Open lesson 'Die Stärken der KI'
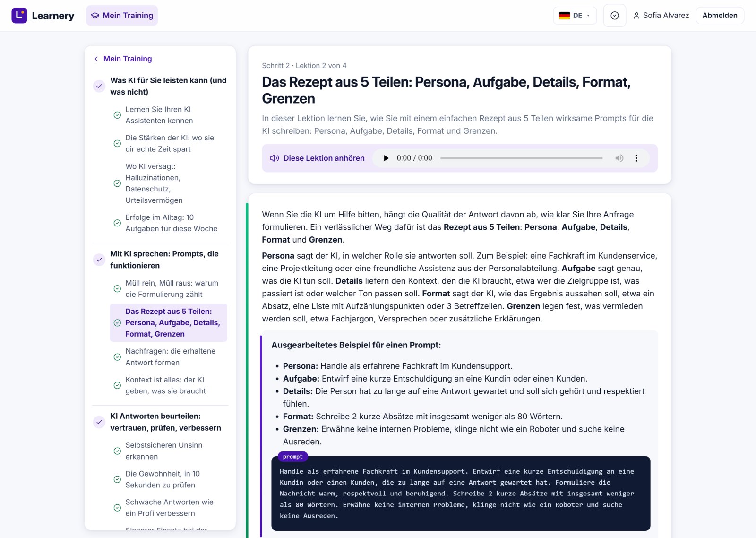 coord(169,143)
